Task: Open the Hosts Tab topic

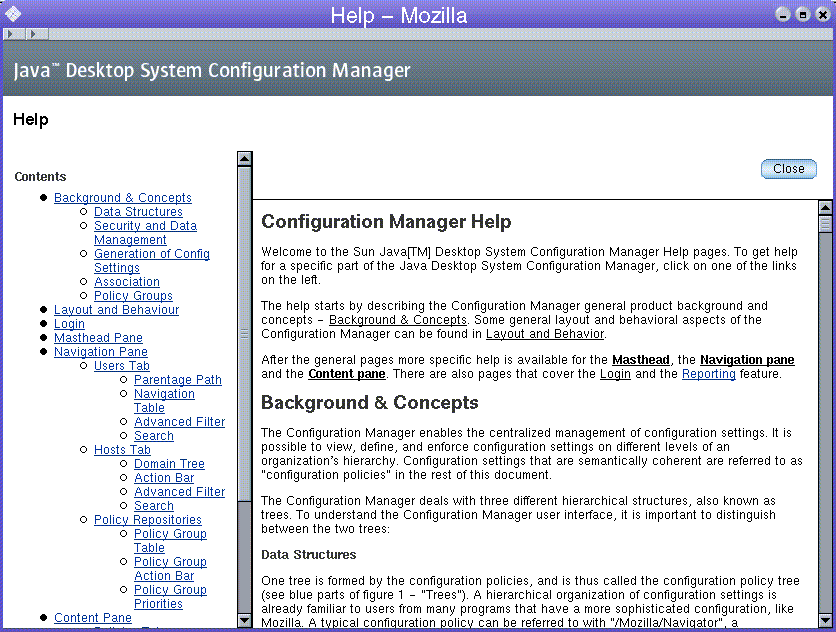Action: coord(122,450)
